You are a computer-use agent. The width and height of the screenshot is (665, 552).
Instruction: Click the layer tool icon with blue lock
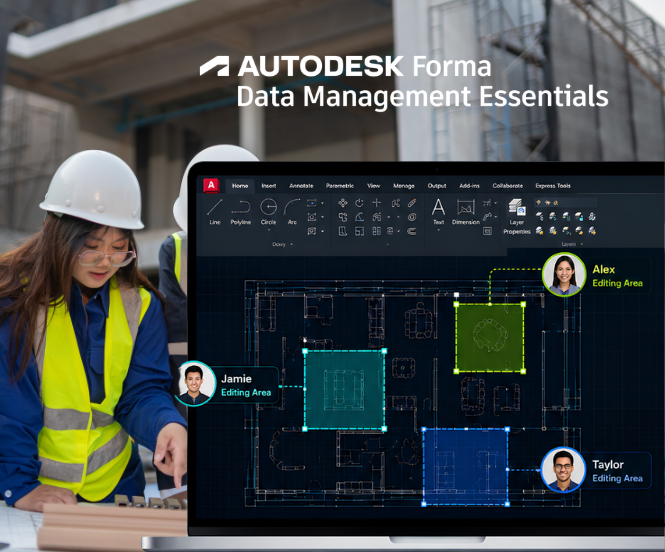coord(579,216)
